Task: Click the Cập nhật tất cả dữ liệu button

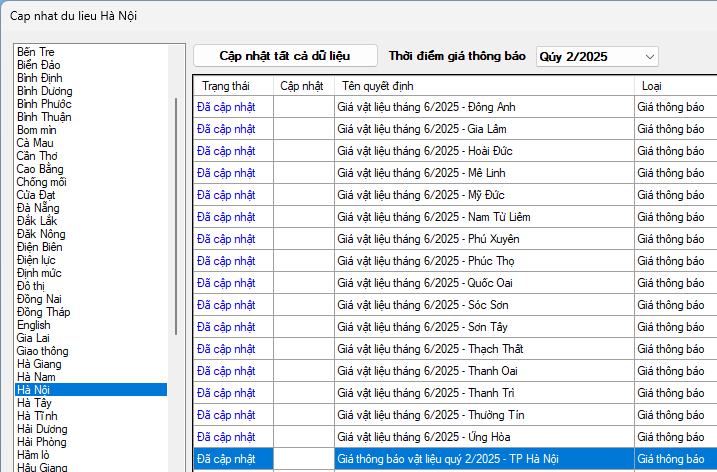Action: [285, 56]
